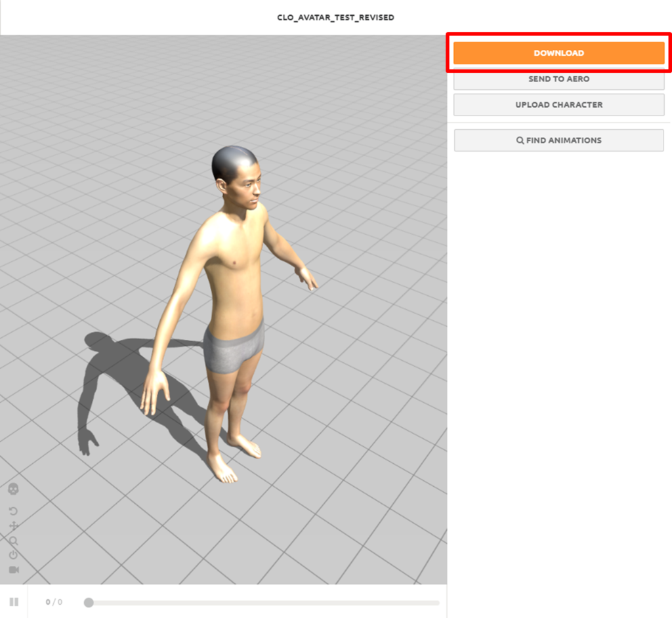The height and width of the screenshot is (618, 672).
Task: Pause playback with the pause button
Action: pos(14,602)
